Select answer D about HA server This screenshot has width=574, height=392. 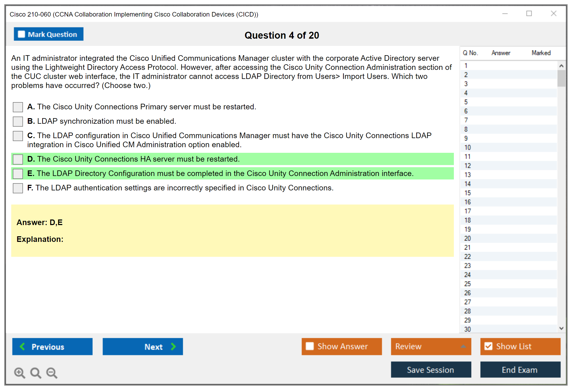point(18,159)
